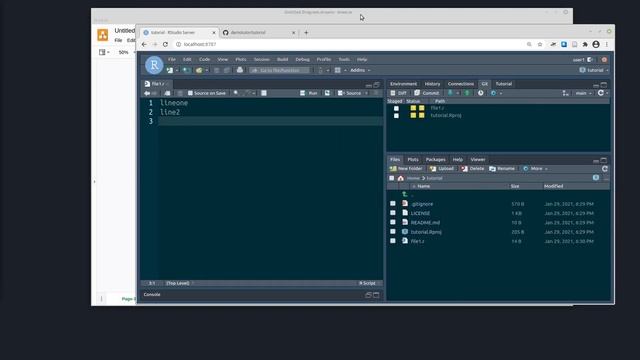Stage file1.r checkbox in Git pane

396,108
